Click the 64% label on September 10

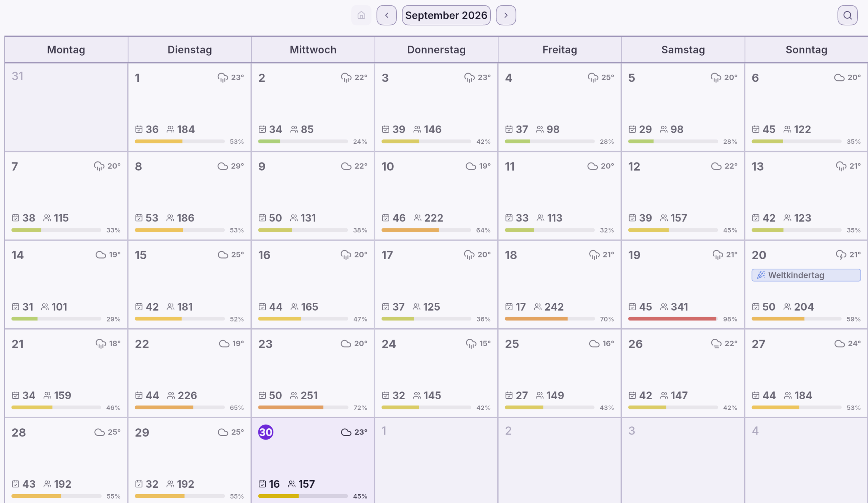click(x=483, y=230)
